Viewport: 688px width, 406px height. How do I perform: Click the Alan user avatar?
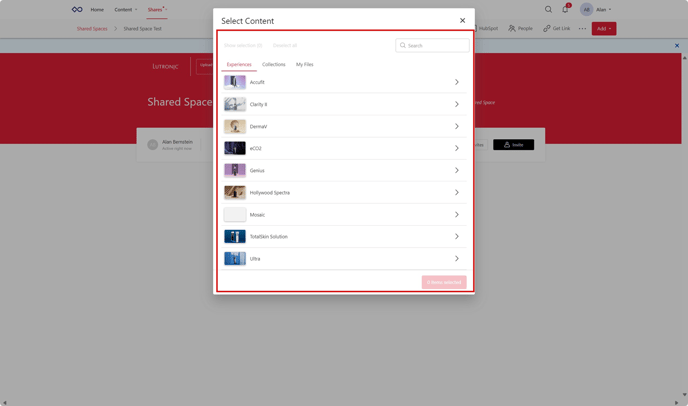coord(586,9)
